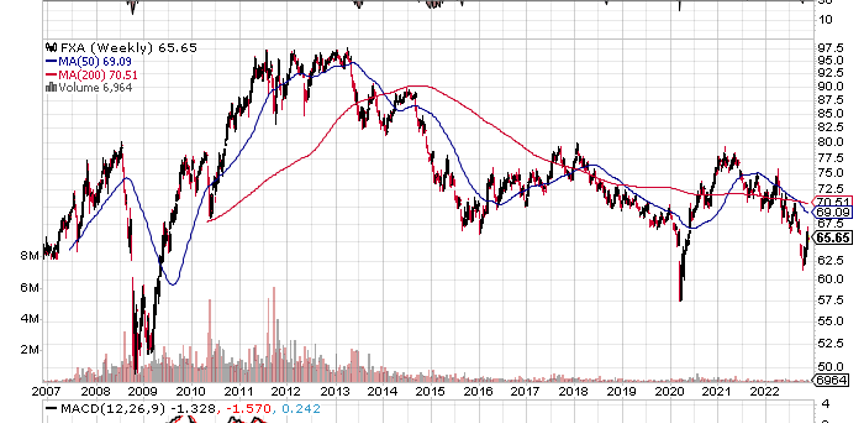Click the 4M volume axis label
Viewport: 864px width, 423px height.
(31, 319)
